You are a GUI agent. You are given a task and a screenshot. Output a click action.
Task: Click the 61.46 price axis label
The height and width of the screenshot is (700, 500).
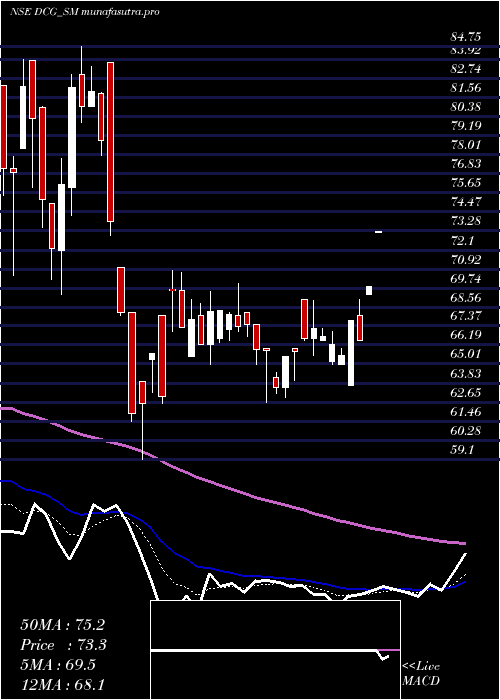pos(466,411)
